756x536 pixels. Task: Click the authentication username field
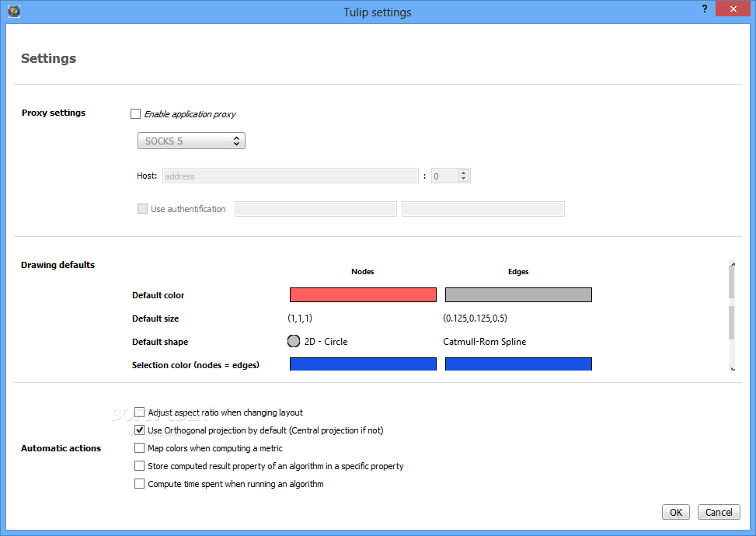pos(315,209)
